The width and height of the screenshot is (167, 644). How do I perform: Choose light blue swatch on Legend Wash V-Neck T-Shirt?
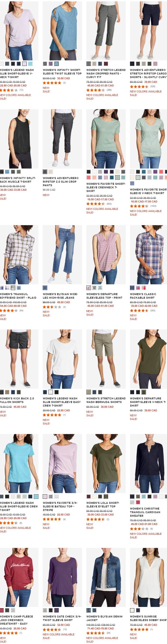tap(30, 64)
